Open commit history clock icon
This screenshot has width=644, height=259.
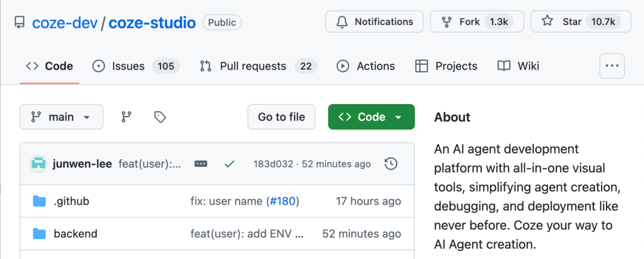click(x=391, y=164)
